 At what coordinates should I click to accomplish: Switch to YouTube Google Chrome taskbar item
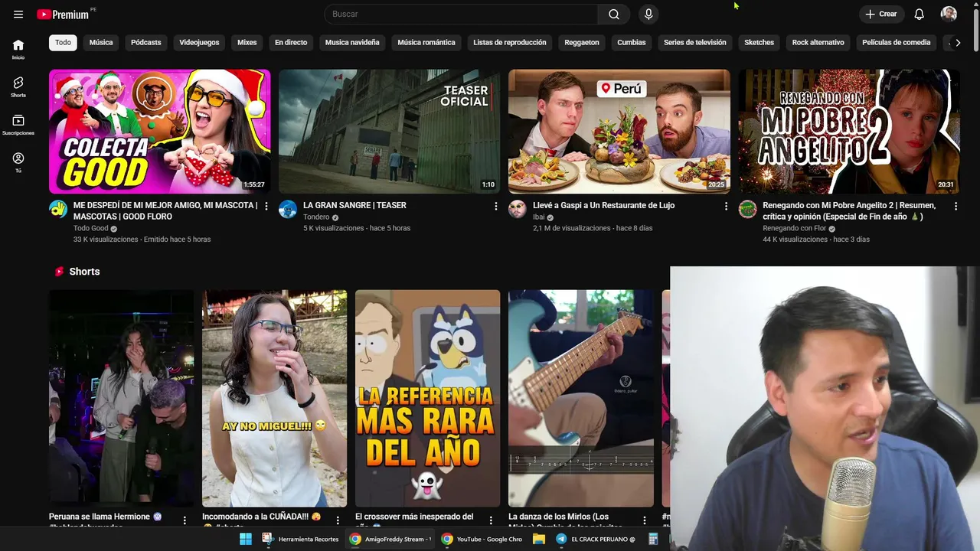482,539
